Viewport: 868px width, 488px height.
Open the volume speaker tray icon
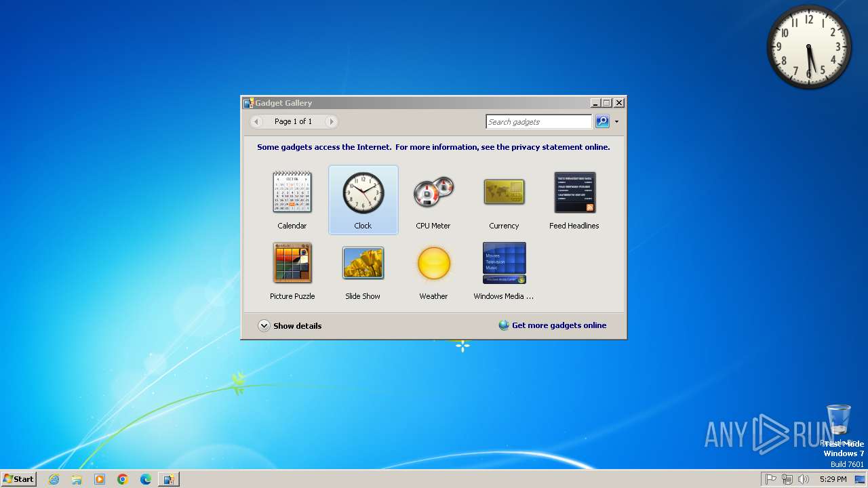pos(804,479)
